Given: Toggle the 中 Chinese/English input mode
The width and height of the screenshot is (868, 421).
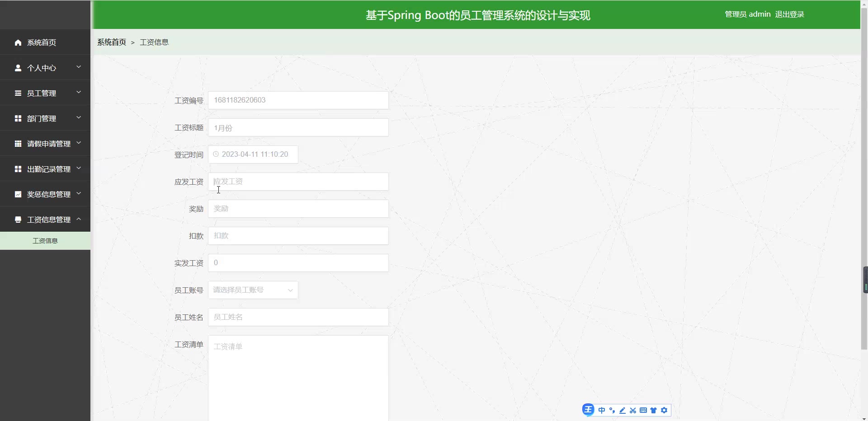Looking at the screenshot, I should pos(602,410).
